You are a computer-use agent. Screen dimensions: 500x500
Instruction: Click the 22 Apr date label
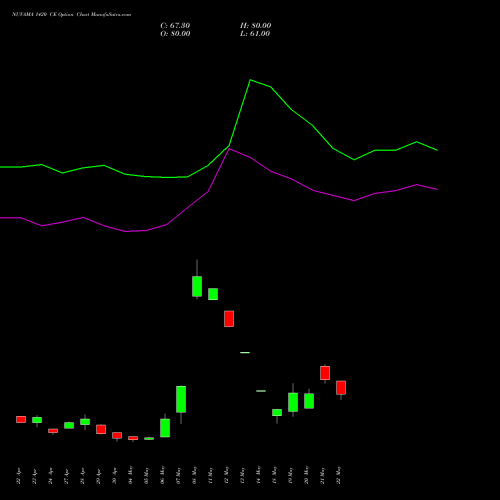19,476
